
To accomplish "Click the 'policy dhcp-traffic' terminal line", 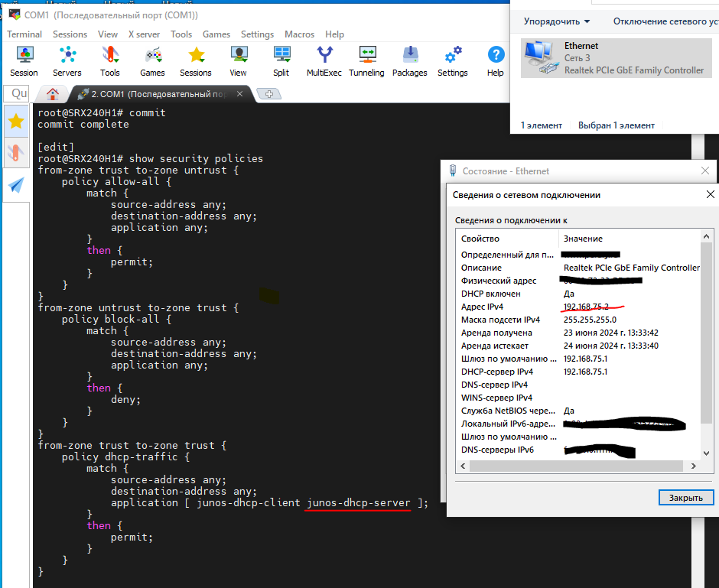I will 125,456.
